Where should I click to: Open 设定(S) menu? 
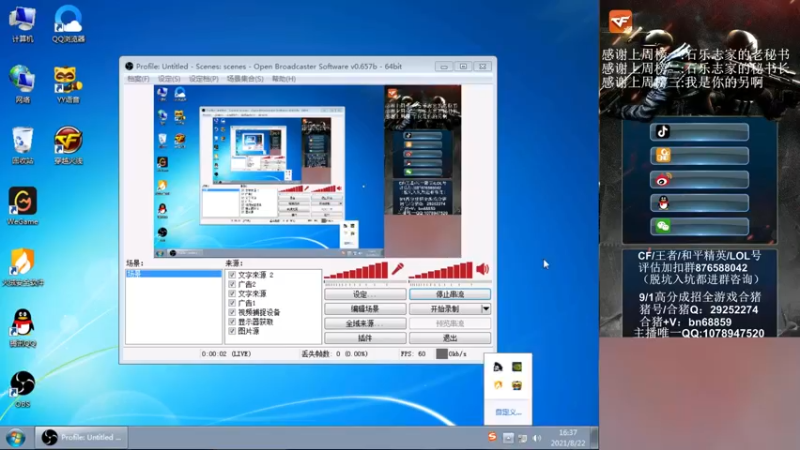pyautogui.click(x=169, y=79)
